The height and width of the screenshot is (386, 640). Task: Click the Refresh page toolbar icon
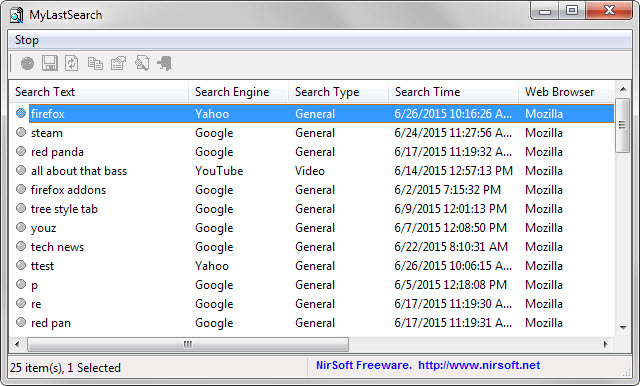point(72,63)
